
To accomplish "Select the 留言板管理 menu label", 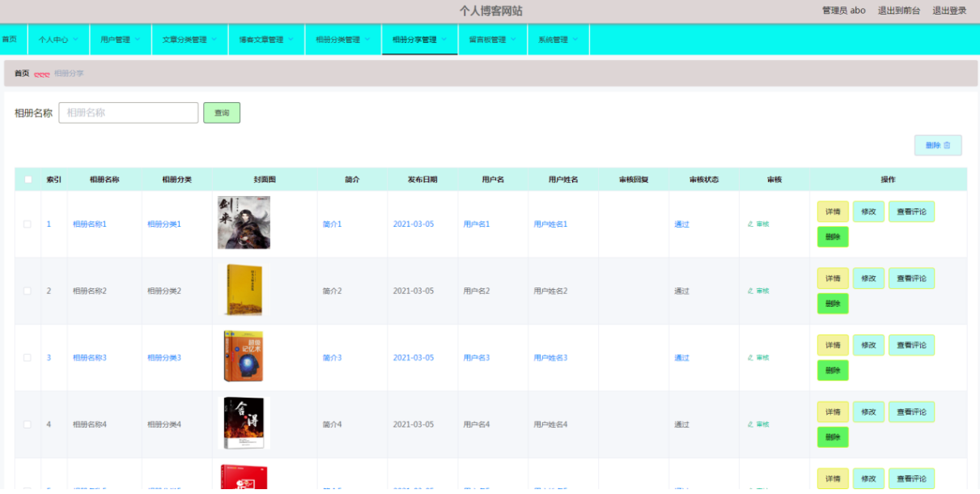I will [488, 40].
